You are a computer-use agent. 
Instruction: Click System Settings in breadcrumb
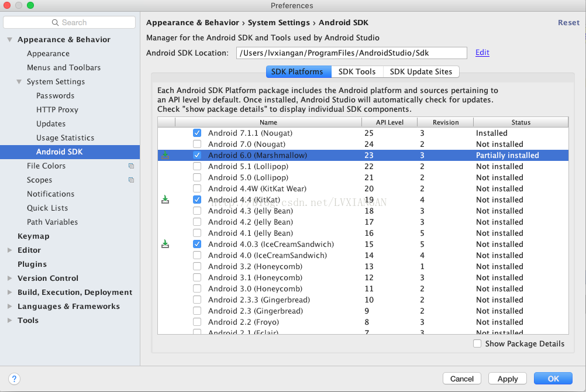279,22
